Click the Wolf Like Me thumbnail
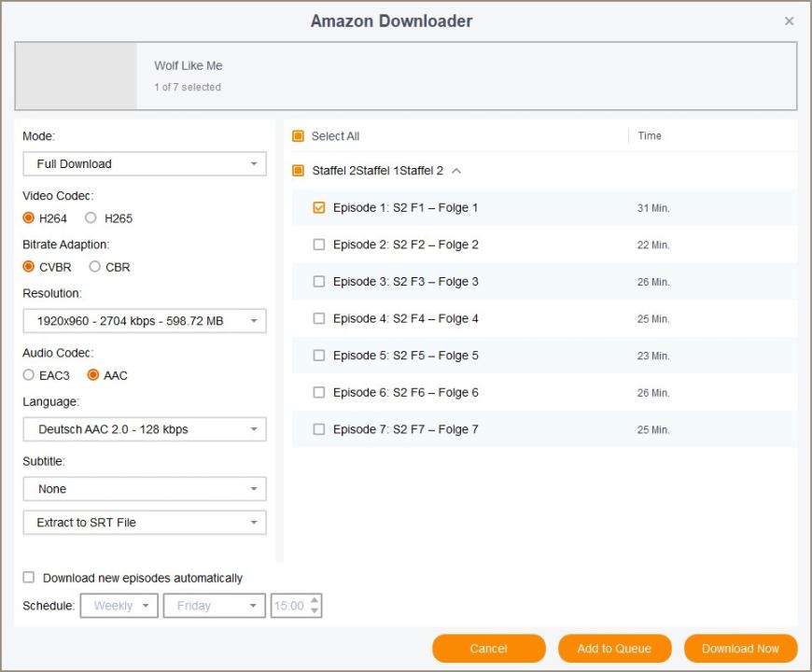Screen dimensions: 812x672 pos(77,77)
